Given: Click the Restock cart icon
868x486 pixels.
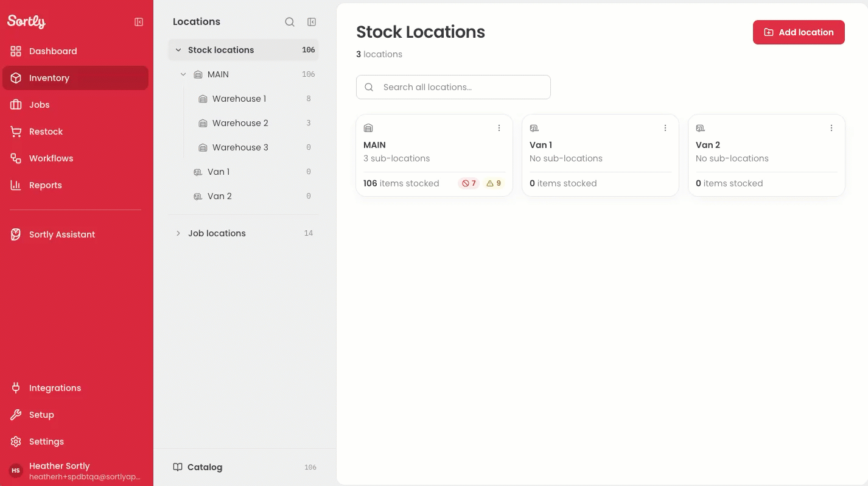Looking at the screenshot, I should coord(16,132).
